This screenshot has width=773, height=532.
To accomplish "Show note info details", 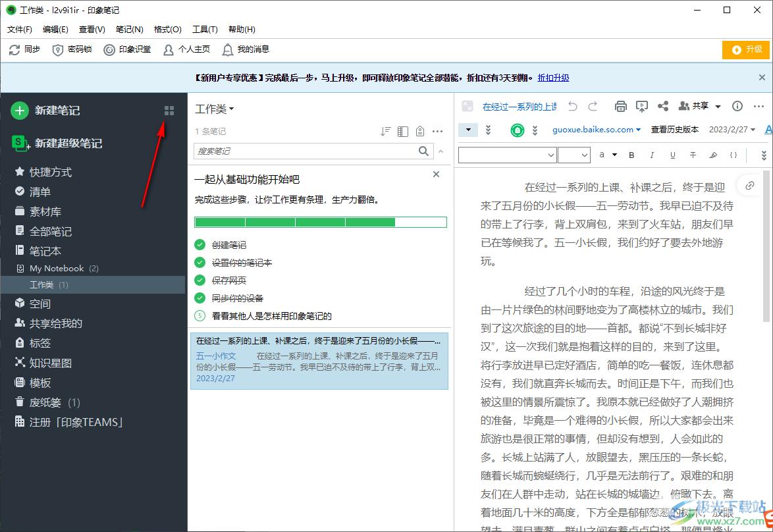I will pos(737,106).
